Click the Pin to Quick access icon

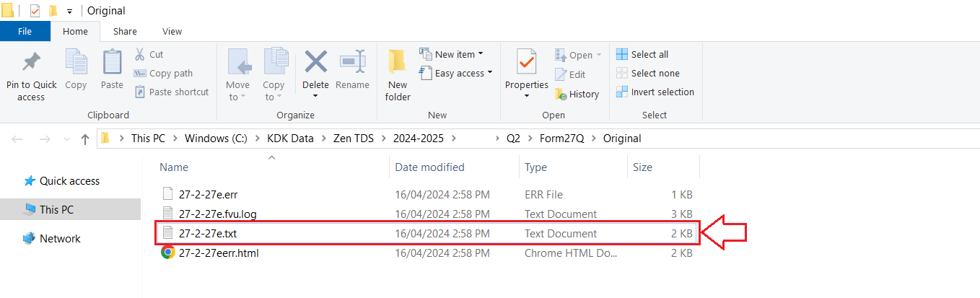click(x=31, y=62)
